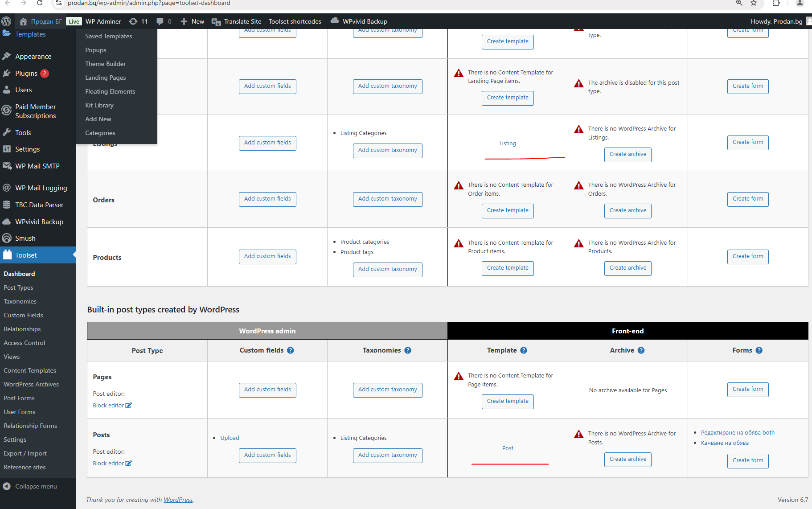Open updates icon showing 11
812x509 pixels.
click(x=133, y=21)
